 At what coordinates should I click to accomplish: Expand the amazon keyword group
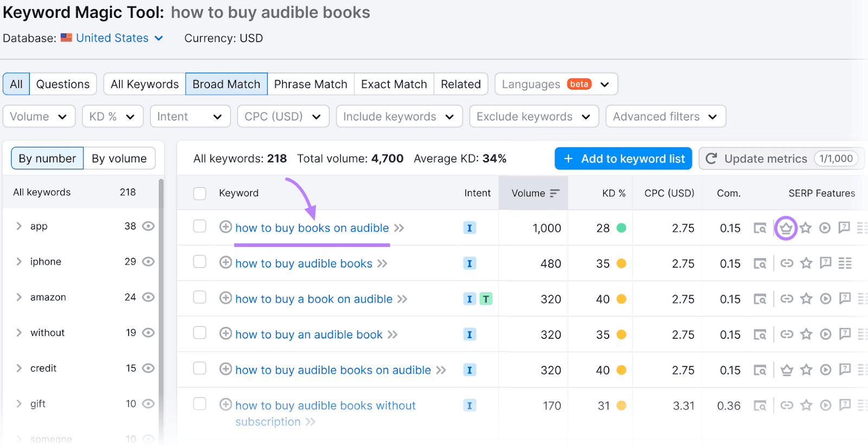(19, 297)
